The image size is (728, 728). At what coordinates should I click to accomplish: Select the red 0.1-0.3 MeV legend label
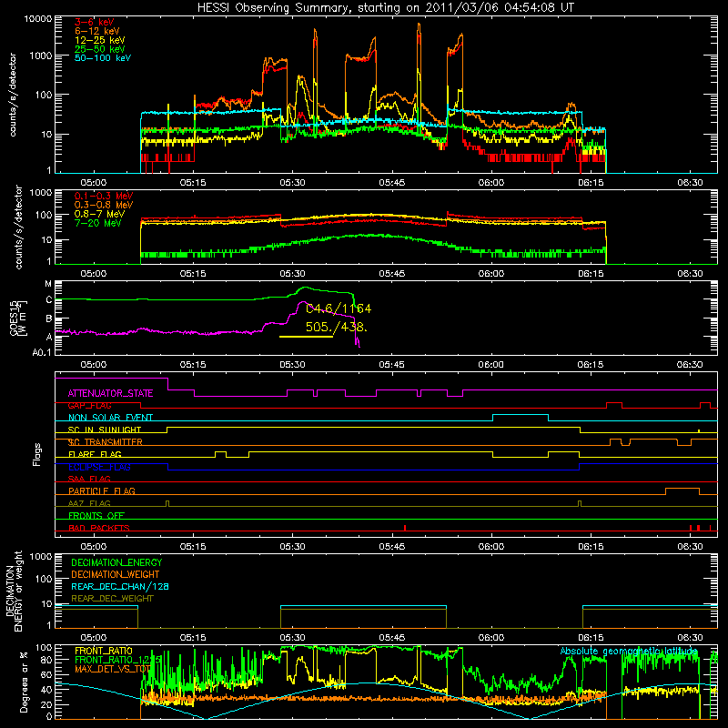[104, 196]
